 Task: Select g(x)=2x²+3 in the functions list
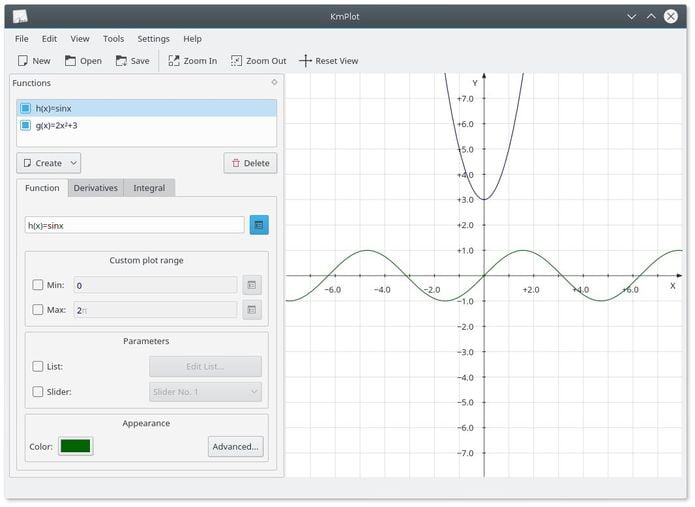point(146,125)
